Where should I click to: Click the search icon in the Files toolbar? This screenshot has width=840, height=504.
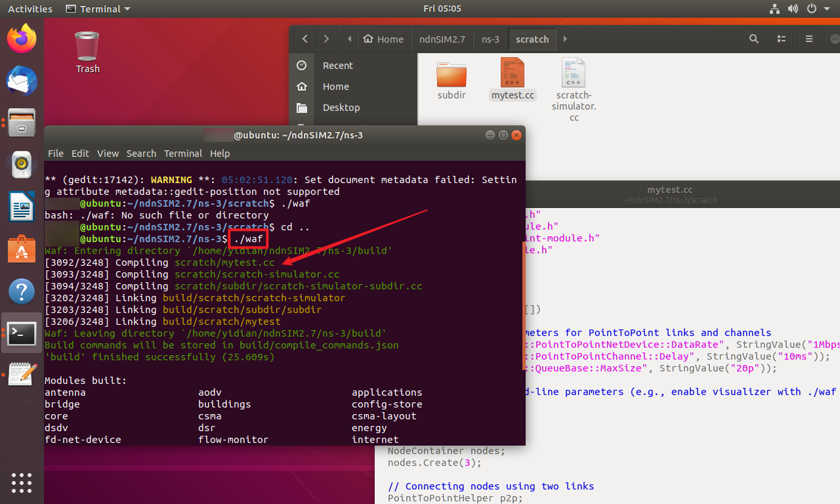753,39
